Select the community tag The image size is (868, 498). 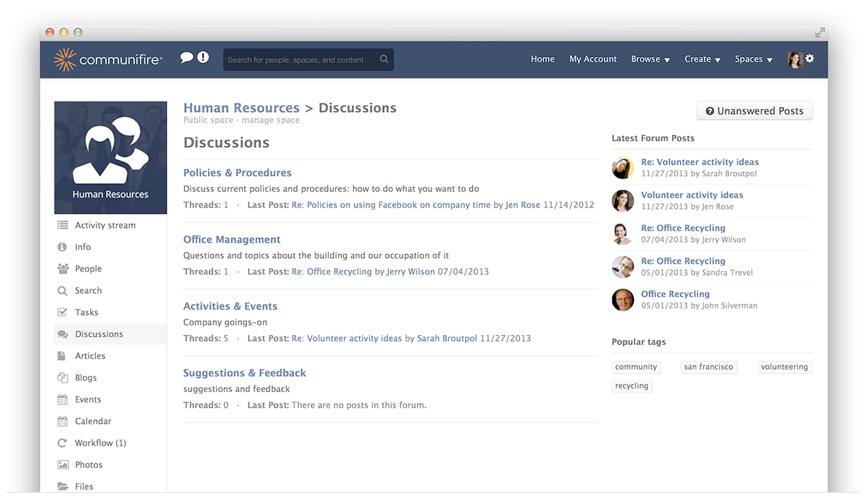click(x=636, y=367)
